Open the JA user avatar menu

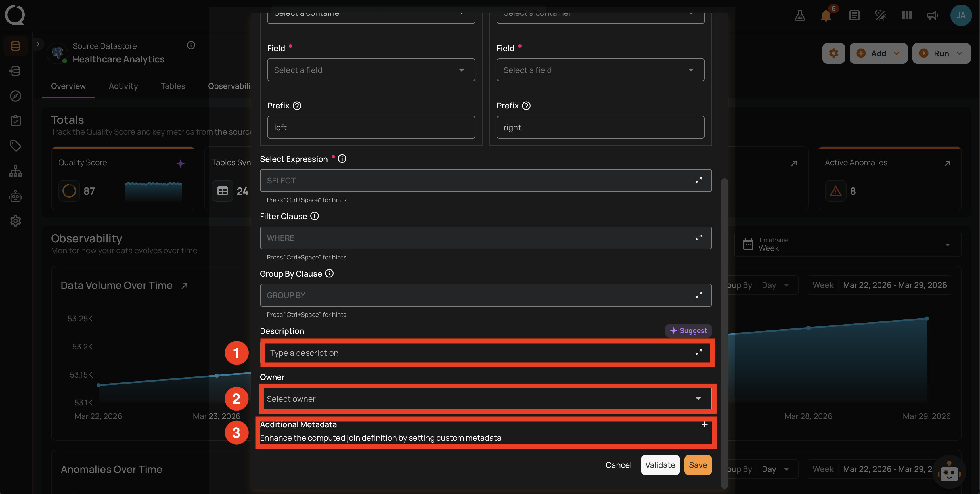[961, 15]
